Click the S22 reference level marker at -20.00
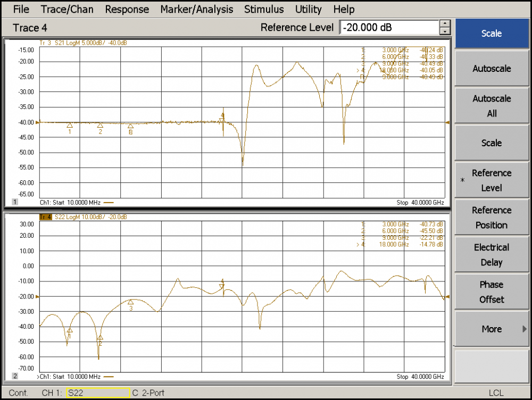 (x=38, y=296)
